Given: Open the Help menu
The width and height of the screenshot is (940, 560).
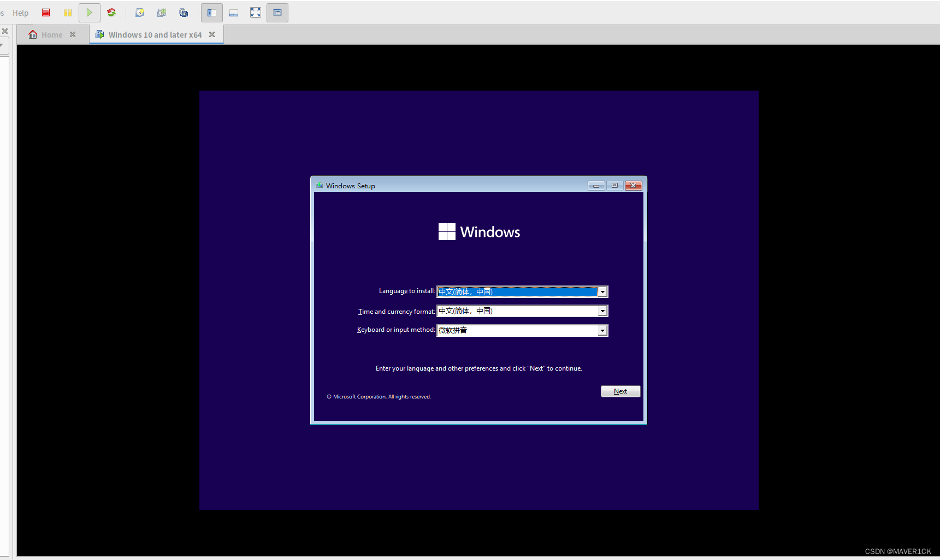Looking at the screenshot, I should pyautogui.click(x=20, y=13).
